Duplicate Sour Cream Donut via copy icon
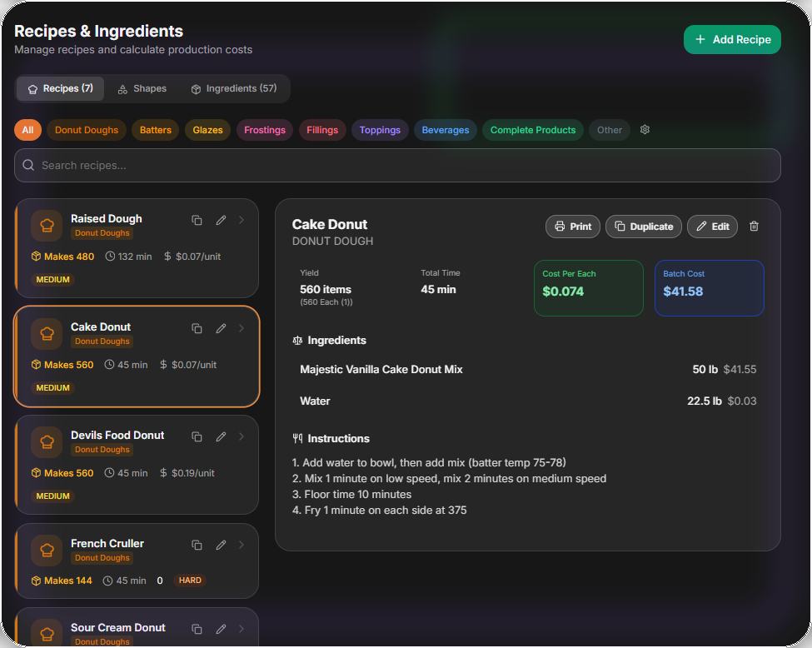812x648 pixels. (197, 628)
